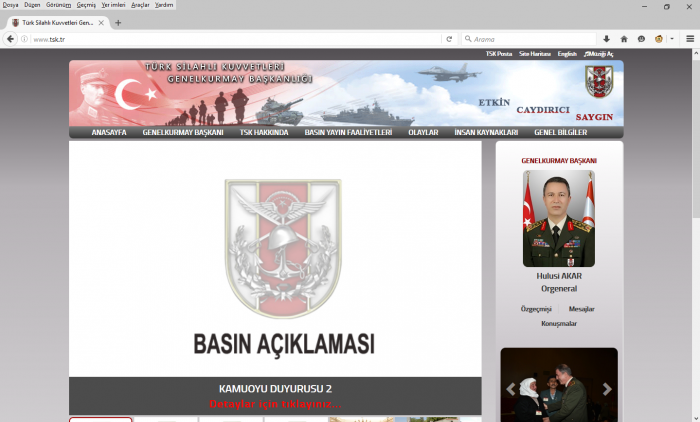Show the next photo in the slideshow
This screenshot has width=700, height=422.
click(607, 389)
